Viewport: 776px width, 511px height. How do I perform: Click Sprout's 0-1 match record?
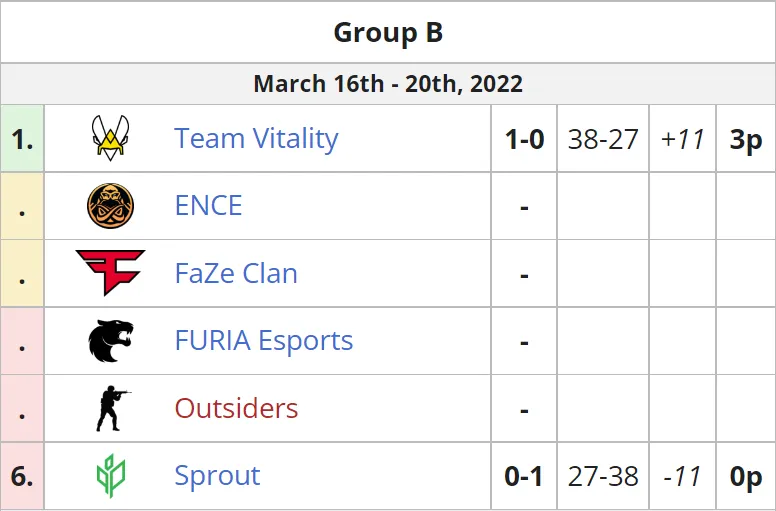[x=524, y=477]
